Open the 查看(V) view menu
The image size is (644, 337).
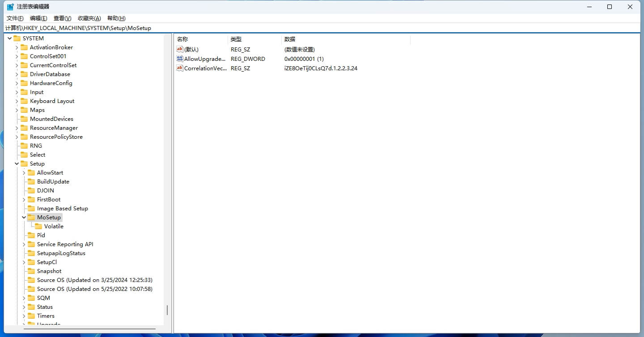tap(62, 18)
